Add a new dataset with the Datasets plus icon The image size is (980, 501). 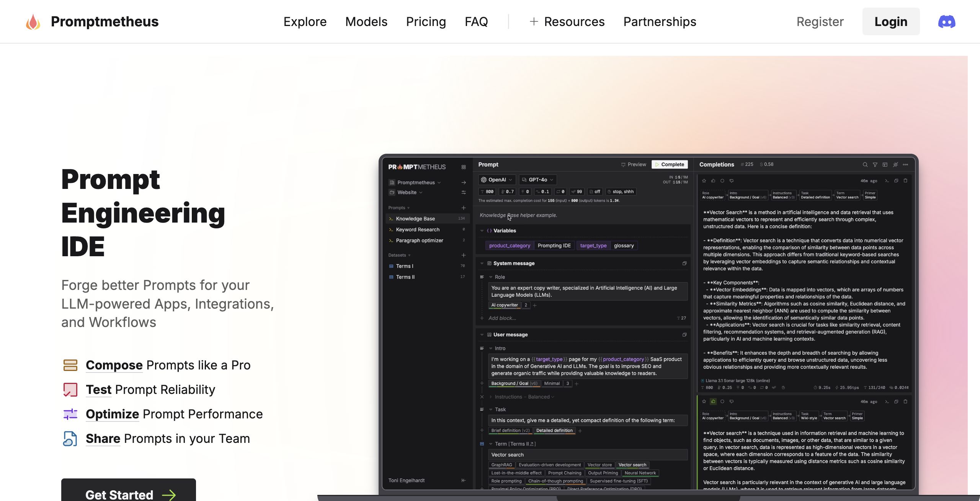pyautogui.click(x=464, y=255)
